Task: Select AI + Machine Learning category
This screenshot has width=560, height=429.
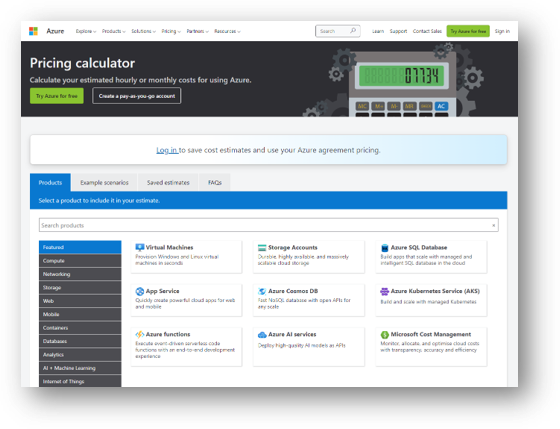Action: (x=80, y=368)
